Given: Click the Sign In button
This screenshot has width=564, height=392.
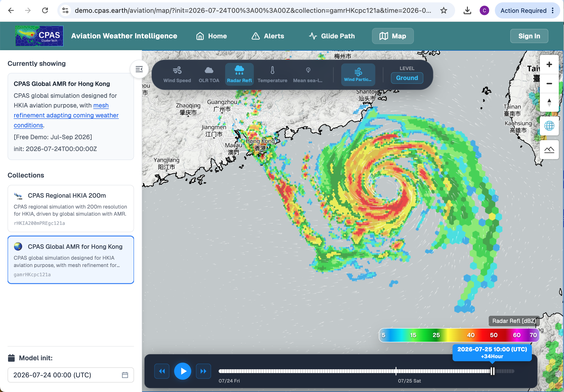Looking at the screenshot, I should tap(529, 36).
